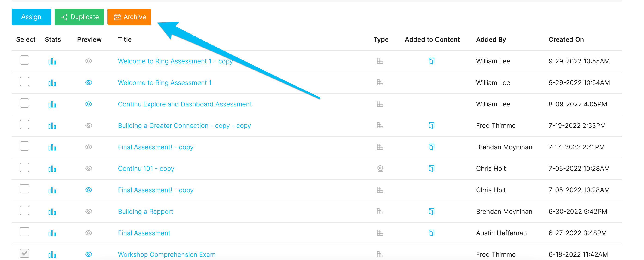Open stats for Welcome to Ring Assessment 1
Viewport: 644px width, 260px height.
pyautogui.click(x=52, y=83)
